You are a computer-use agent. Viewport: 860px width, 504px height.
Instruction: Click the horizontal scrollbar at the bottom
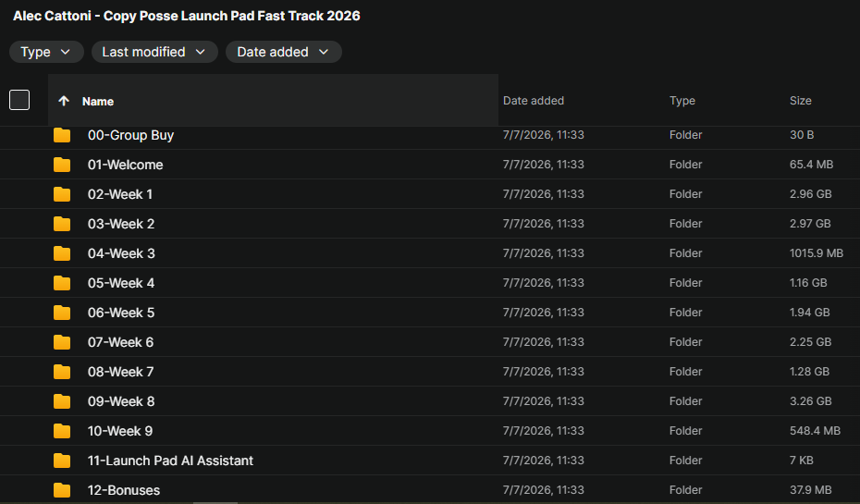(215, 502)
